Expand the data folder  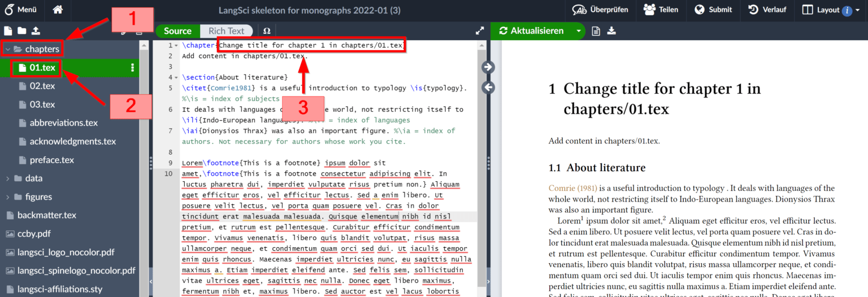coord(8,178)
